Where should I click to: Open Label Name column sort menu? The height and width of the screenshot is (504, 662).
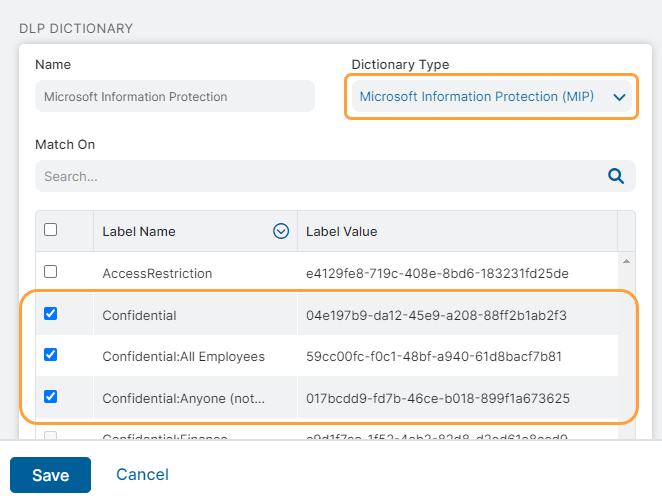coord(281,231)
